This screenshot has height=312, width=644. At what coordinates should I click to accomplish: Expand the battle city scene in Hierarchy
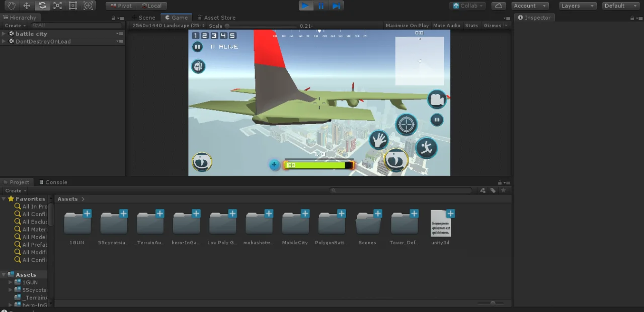[x=4, y=34]
